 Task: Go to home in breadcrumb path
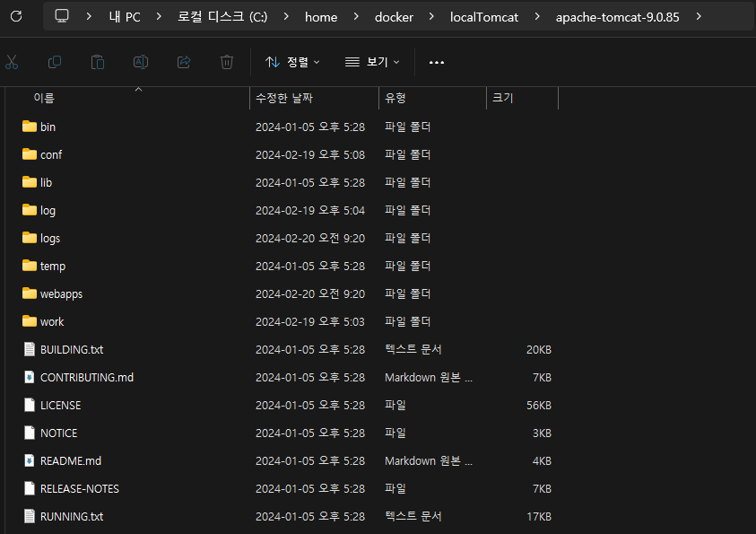point(321,17)
